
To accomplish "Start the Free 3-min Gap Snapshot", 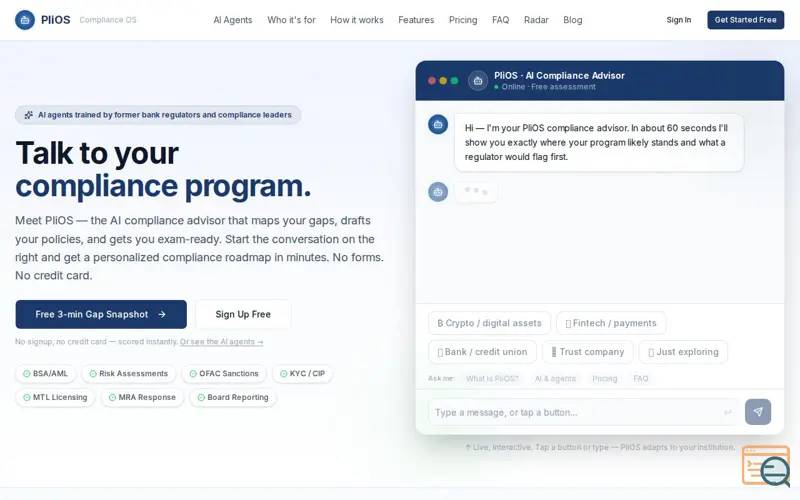I will [x=101, y=314].
